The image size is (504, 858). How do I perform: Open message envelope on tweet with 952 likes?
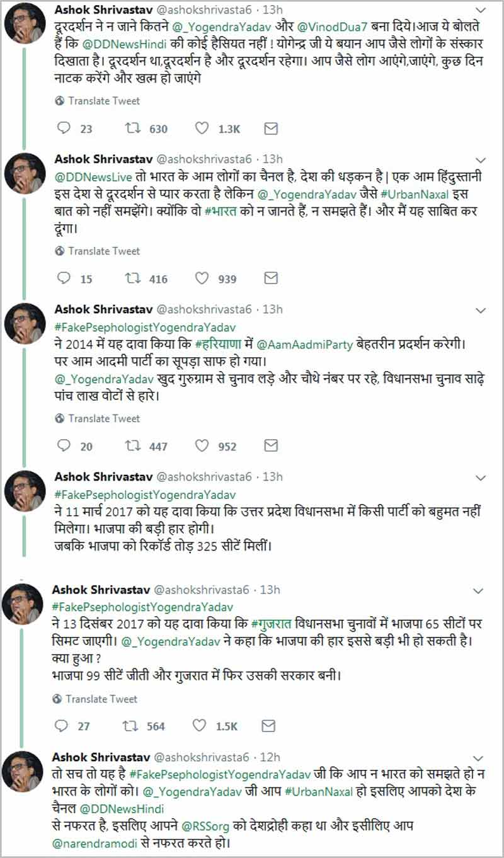point(270,445)
